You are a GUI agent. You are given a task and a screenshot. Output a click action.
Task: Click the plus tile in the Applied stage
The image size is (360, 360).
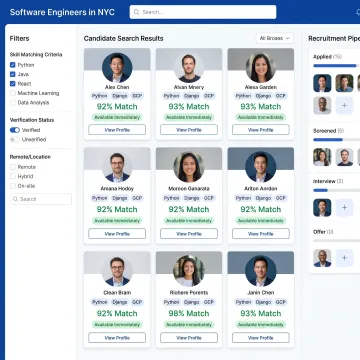pos(344,105)
